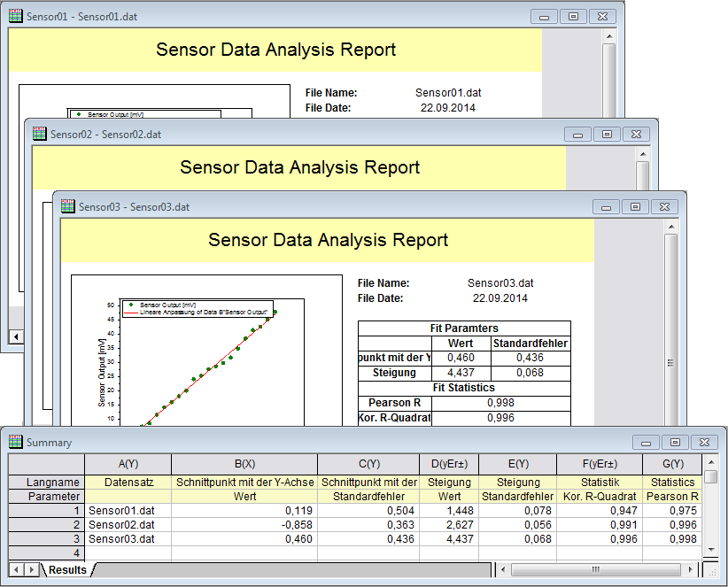Click the Datensatz long name cell
This screenshot has width=728, height=587.
pyautogui.click(x=128, y=483)
